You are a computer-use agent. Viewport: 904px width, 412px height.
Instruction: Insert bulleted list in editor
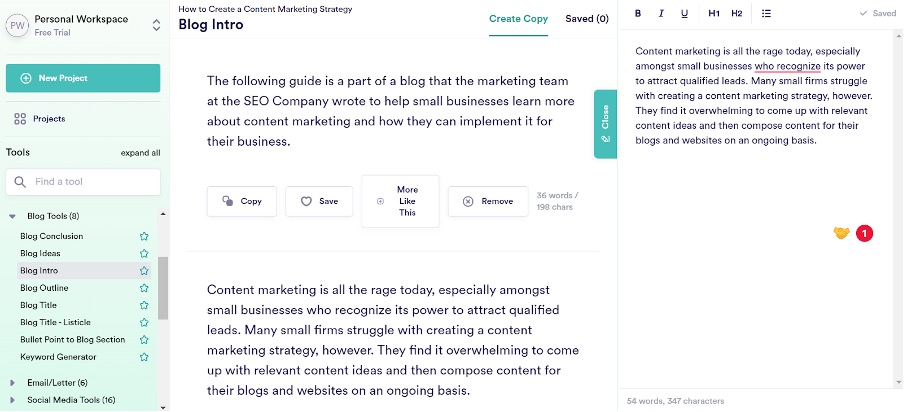(x=766, y=14)
